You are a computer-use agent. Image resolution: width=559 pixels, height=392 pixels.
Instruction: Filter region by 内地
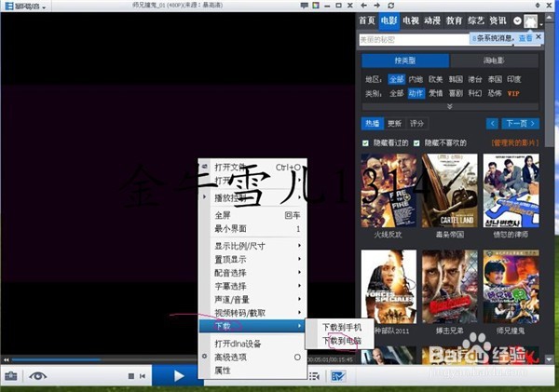(x=416, y=79)
